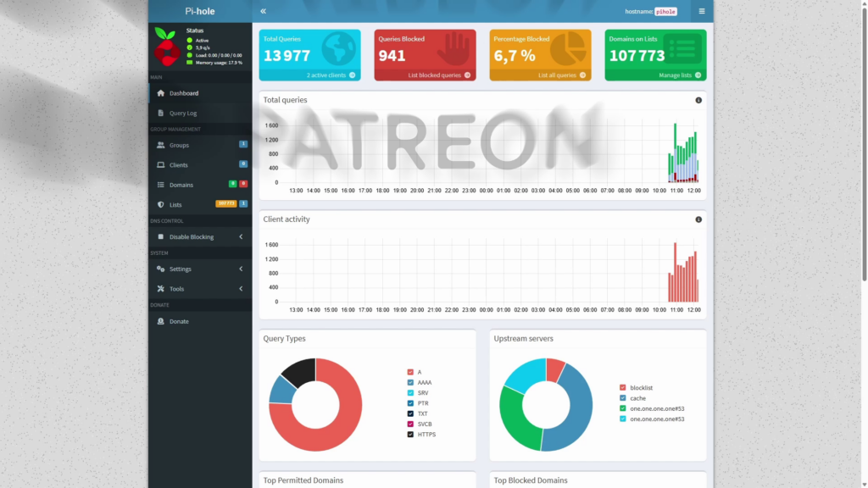868x488 pixels.
Task: Uncheck the HTTPS query type checkbox
Action: tap(410, 435)
